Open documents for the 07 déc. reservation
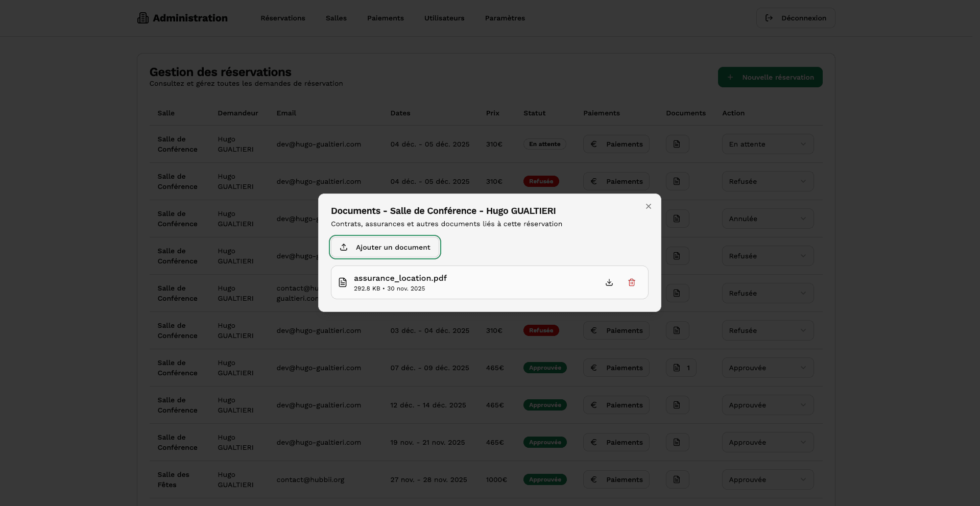Viewport: 980px width, 506px height. click(x=681, y=368)
